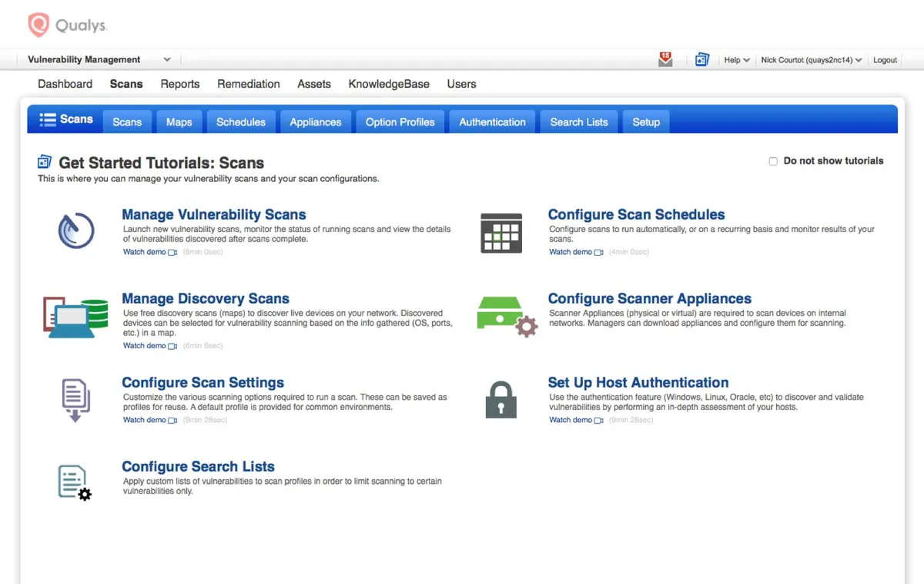Open the mail notifications icon with badge 15
Viewport: 924px width, 584px height.
coord(665,59)
